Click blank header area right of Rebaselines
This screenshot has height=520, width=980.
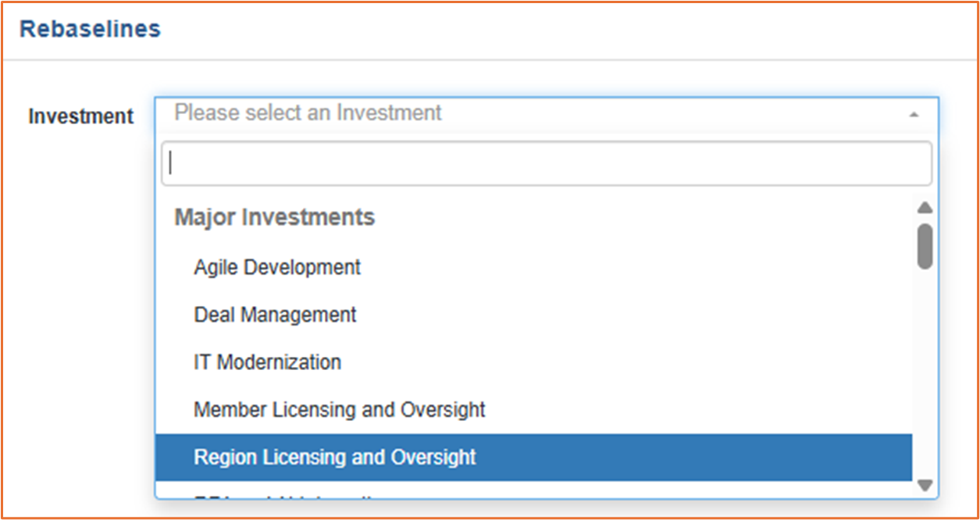click(x=562, y=30)
